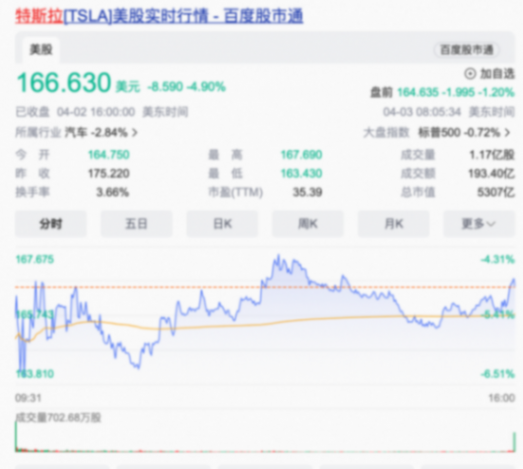This screenshot has height=469, width=523.
Task: Click the peak of the intraday price line
Action: coord(278,256)
